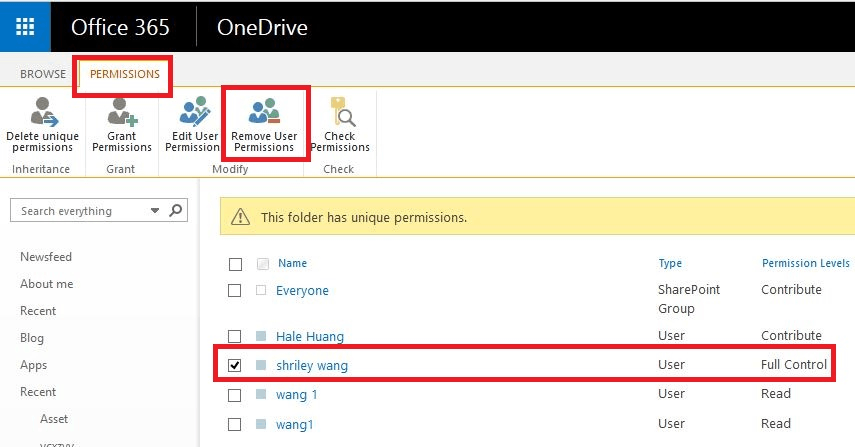Open the Office 365 app launcher grid
The height and width of the screenshot is (447, 855).
[25, 26]
